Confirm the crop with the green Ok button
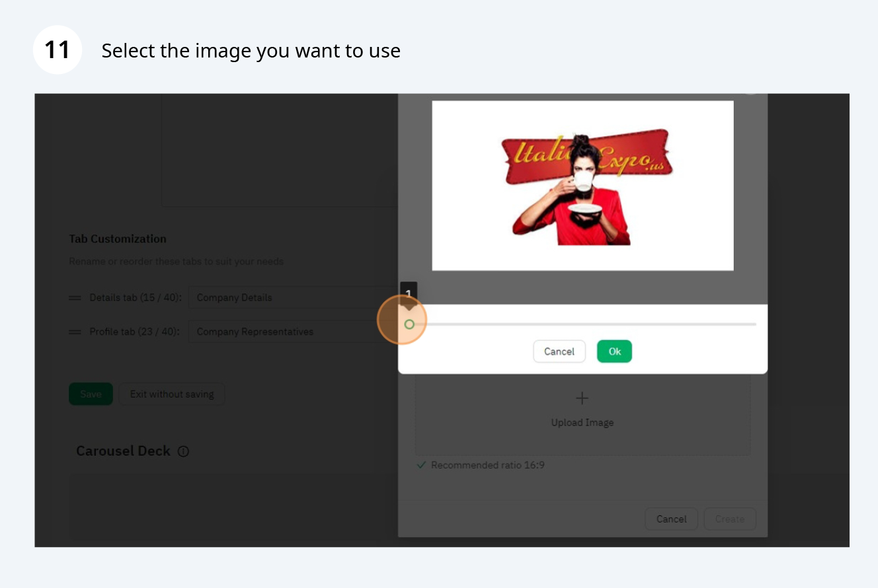Image resolution: width=878 pixels, height=588 pixels. point(614,351)
